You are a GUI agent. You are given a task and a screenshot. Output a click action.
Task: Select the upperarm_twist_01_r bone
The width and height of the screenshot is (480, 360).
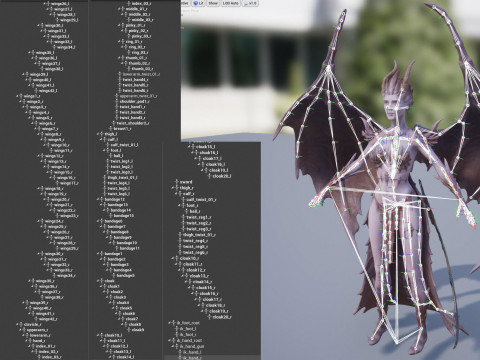(138, 96)
